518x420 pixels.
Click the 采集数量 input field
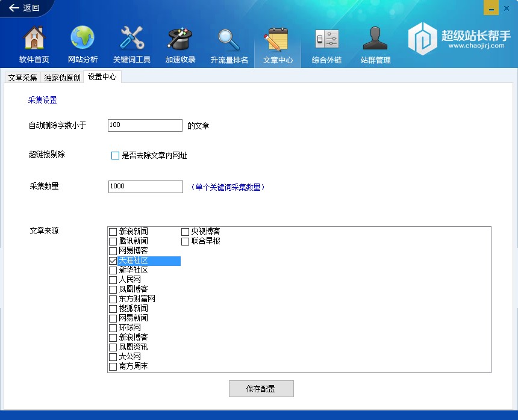pos(145,187)
